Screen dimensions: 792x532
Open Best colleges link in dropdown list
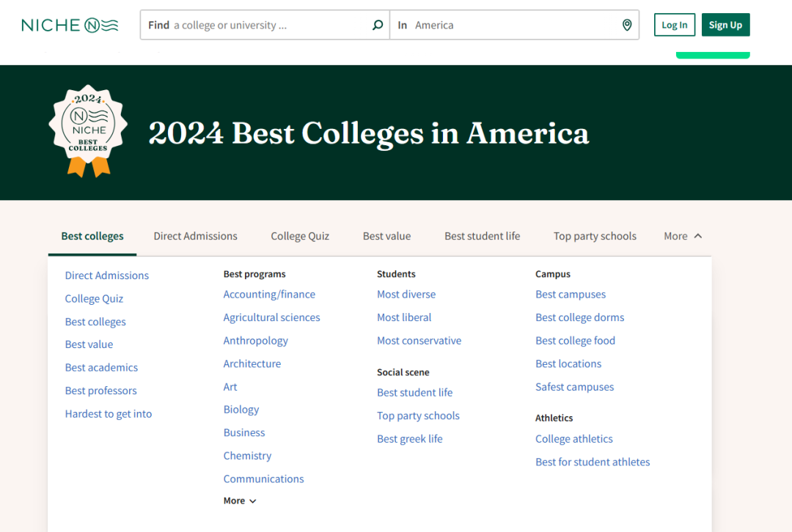[95, 322]
